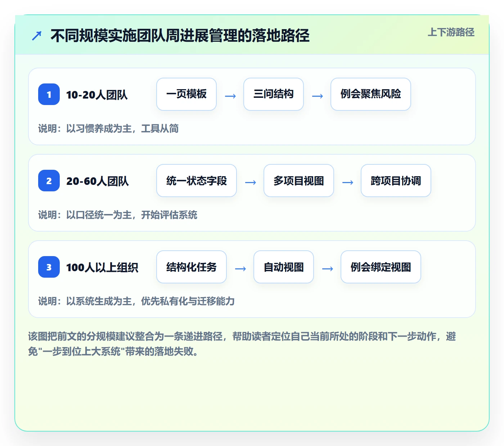Click the 多项目视图 step box
504x446 pixels.
point(299,181)
